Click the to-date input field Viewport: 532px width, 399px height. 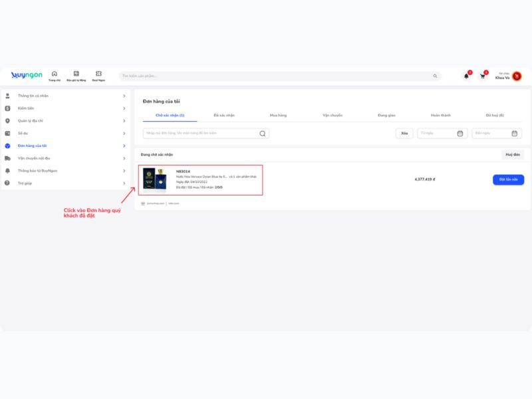coord(497,134)
